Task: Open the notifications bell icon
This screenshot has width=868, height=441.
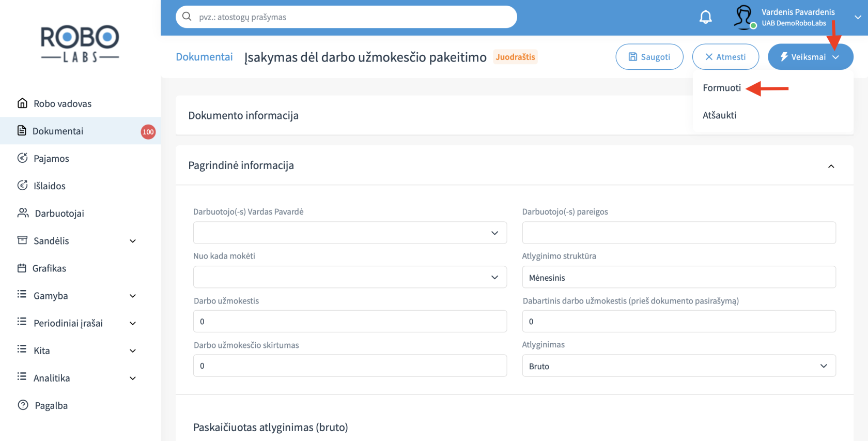Action: (x=705, y=17)
